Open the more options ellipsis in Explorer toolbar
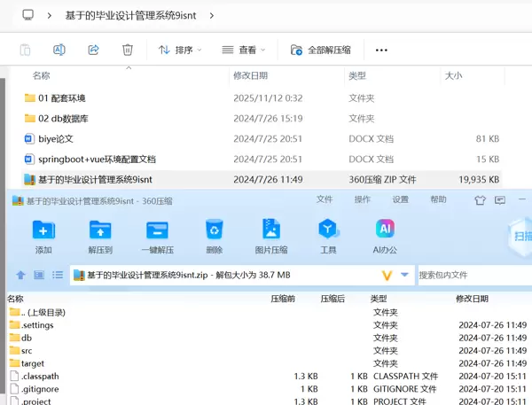532x405 pixels. pyautogui.click(x=381, y=50)
